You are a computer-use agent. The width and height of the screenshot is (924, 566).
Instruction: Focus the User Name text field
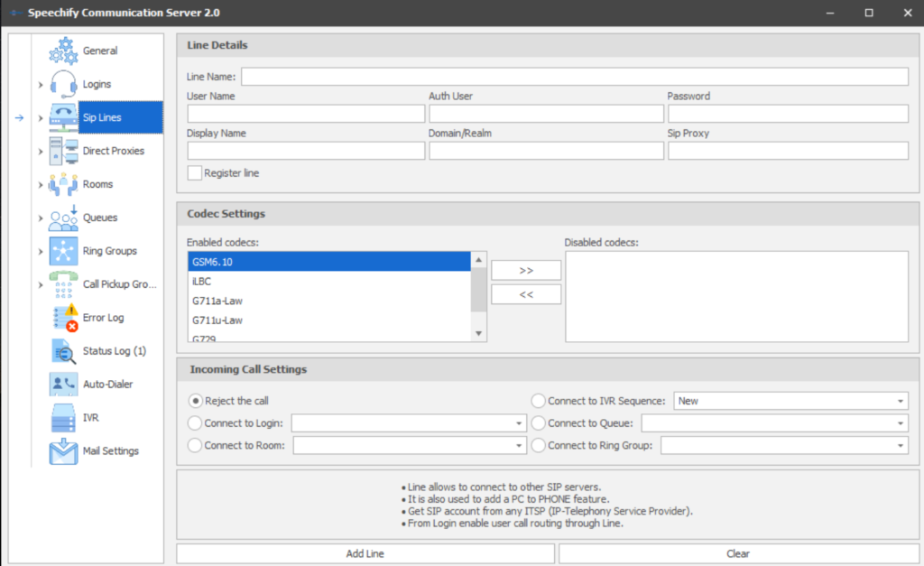pyautogui.click(x=306, y=114)
